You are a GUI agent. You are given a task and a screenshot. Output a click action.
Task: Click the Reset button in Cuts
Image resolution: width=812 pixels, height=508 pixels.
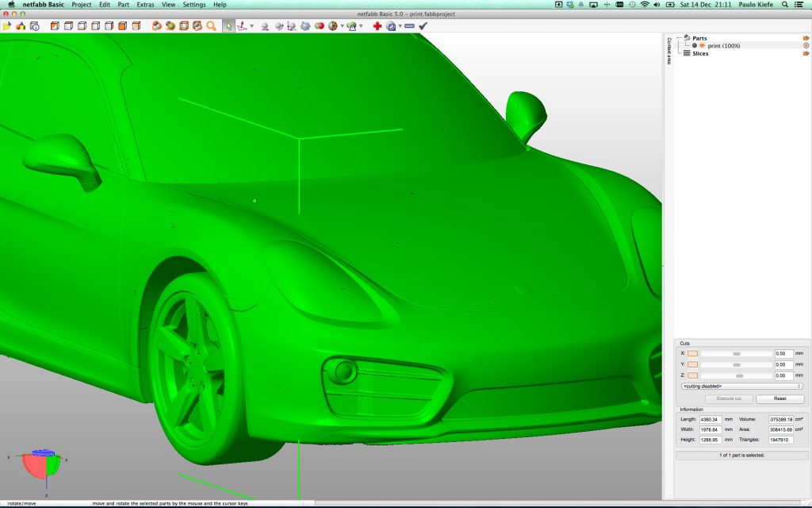pyautogui.click(x=779, y=398)
